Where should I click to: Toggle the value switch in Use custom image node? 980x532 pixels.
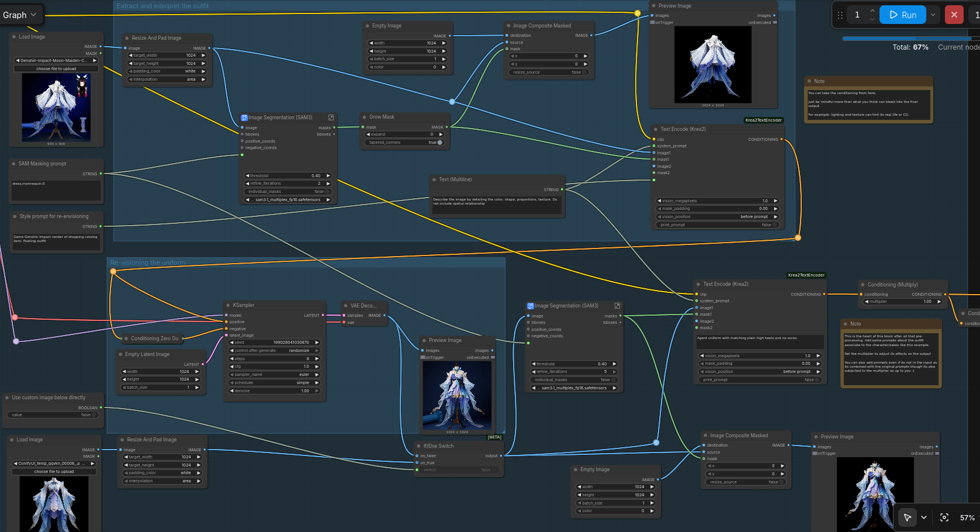click(x=53, y=415)
